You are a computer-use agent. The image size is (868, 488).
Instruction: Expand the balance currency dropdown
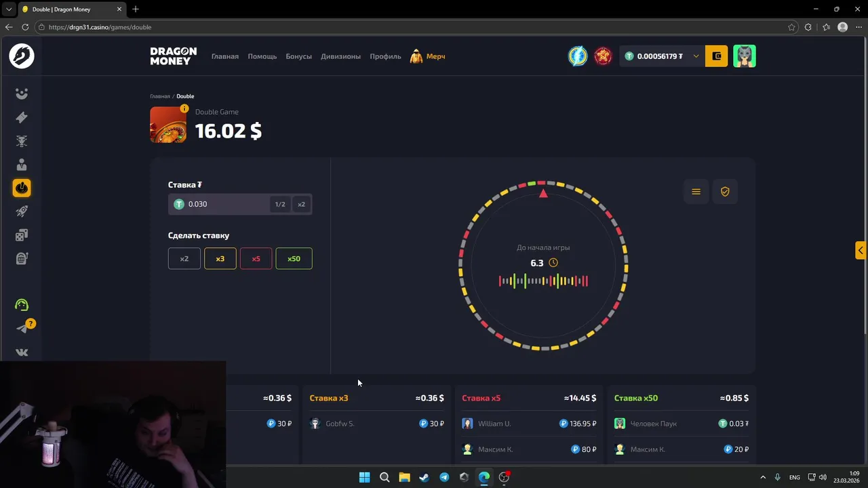click(696, 56)
